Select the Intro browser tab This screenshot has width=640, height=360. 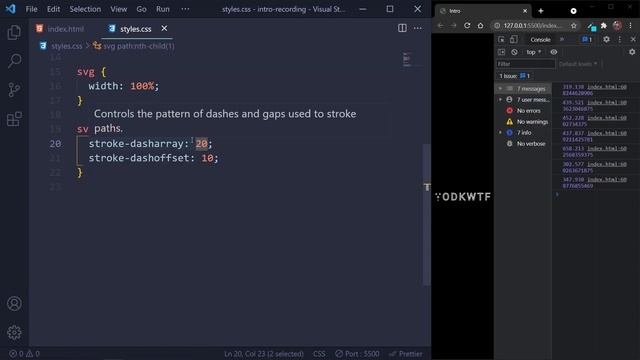pos(482,11)
